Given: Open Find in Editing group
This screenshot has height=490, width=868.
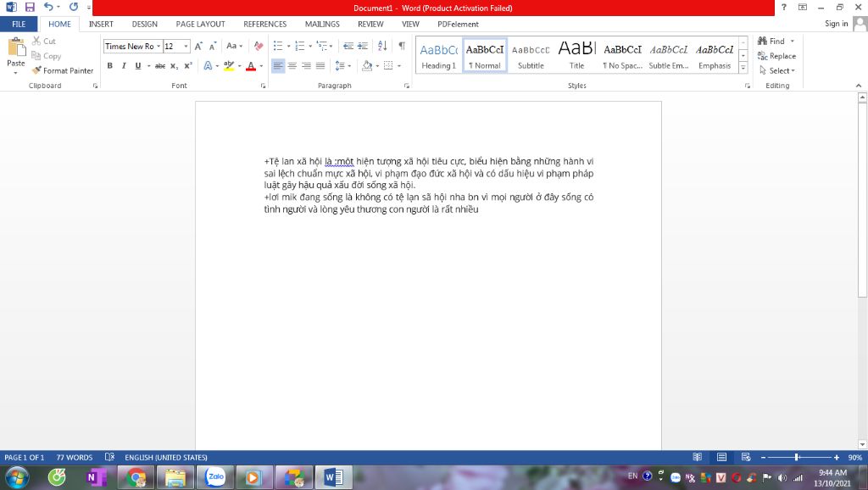Looking at the screenshot, I should [x=771, y=41].
